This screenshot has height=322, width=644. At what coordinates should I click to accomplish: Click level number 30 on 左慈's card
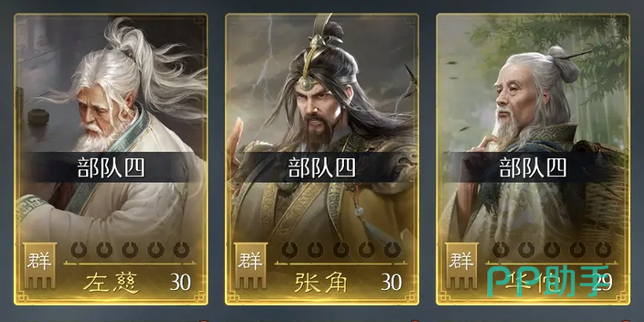181,282
